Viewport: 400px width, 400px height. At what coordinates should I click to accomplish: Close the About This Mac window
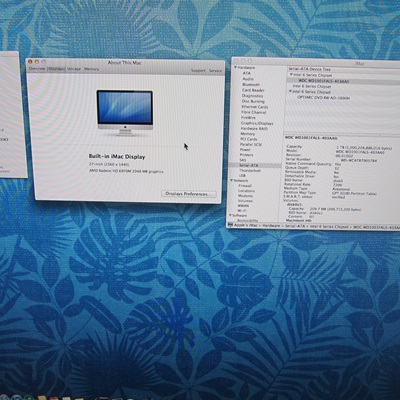pyautogui.click(x=30, y=62)
